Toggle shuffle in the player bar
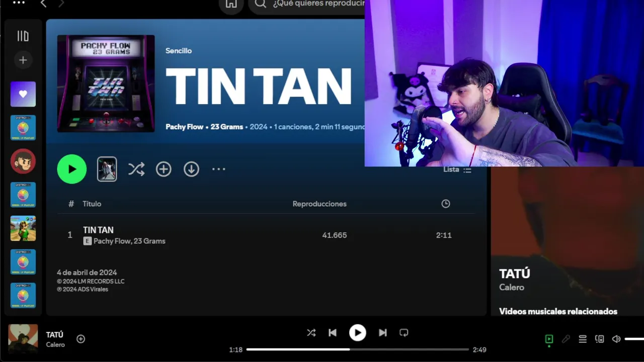The height and width of the screenshot is (362, 644). [311, 332]
